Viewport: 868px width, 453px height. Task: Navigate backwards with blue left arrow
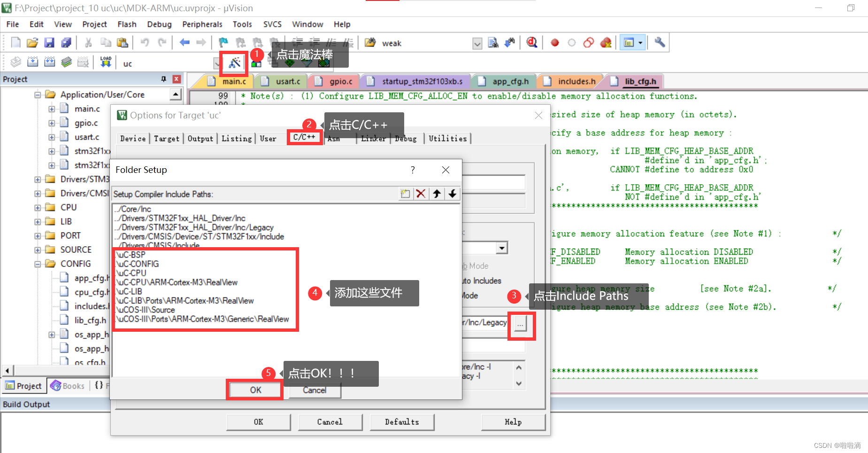(x=184, y=43)
